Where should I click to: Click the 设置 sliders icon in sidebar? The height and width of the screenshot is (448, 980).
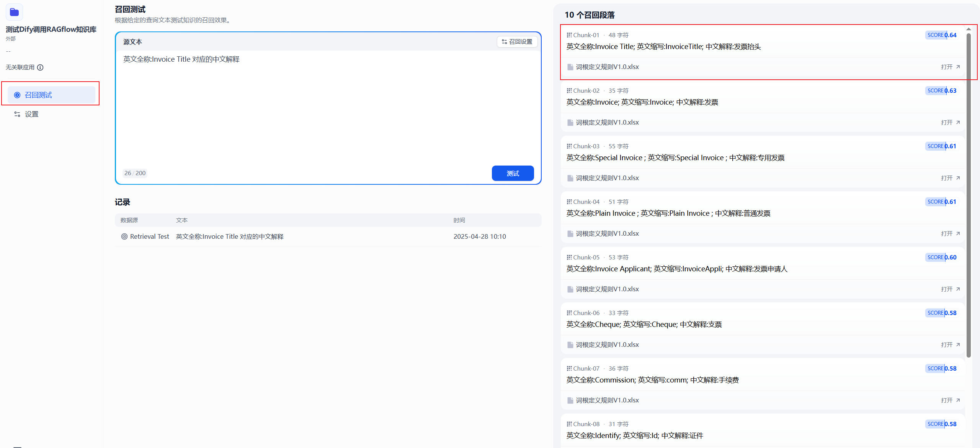coord(17,114)
